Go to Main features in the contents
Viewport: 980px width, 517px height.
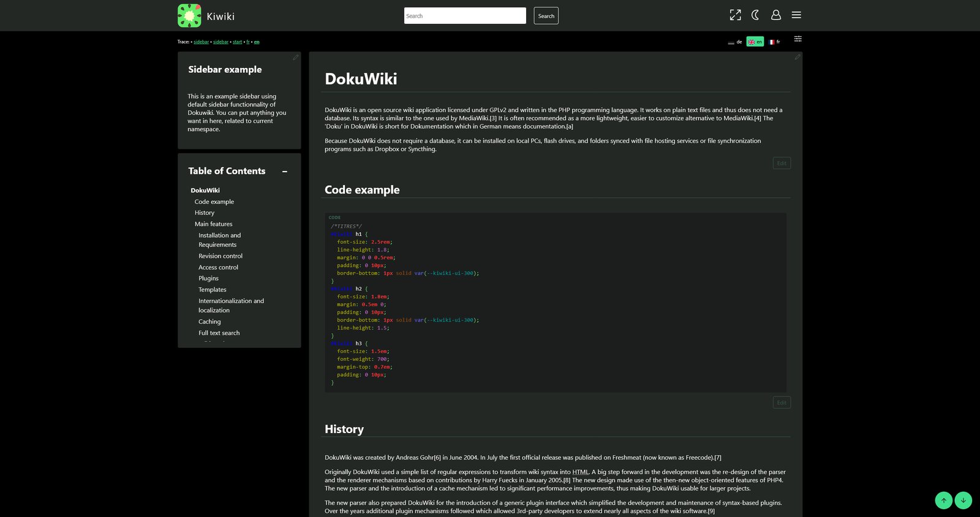(213, 224)
